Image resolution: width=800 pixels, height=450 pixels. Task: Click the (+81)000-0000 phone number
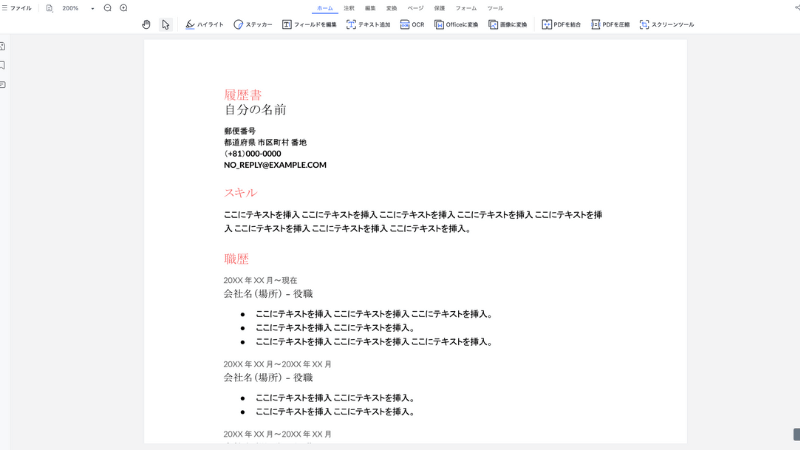tap(253, 154)
